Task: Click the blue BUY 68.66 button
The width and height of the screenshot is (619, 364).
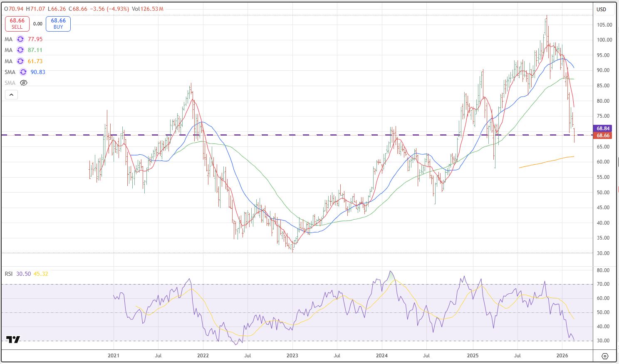Action: (x=58, y=24)
